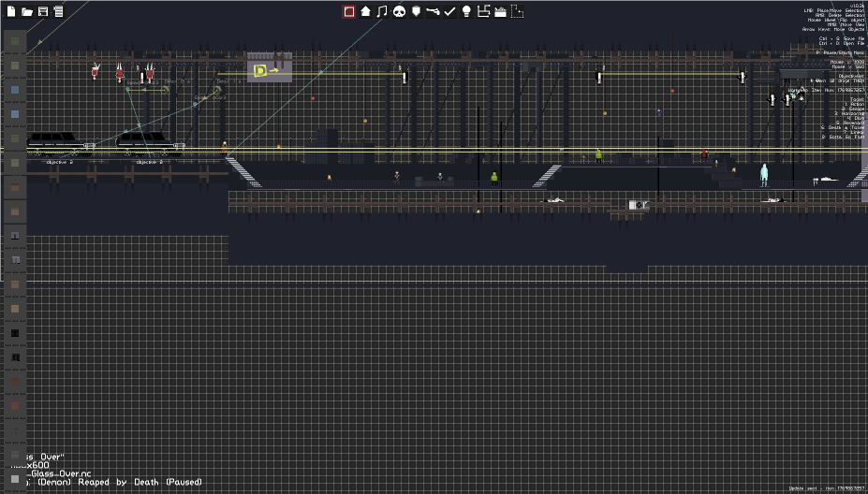This screenshot has height=494, width=868.
Task: Choose the pipes and vents layout tool
Action: click(x=483, y=11)
